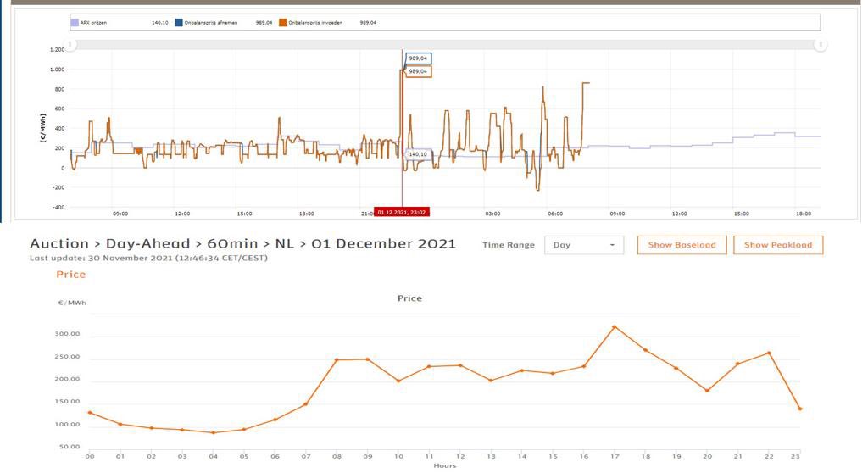The width and height of the screenshot is (868, 473).
Task: Click the '1.200' value on the upper y-axis
Action: point(57,50)
